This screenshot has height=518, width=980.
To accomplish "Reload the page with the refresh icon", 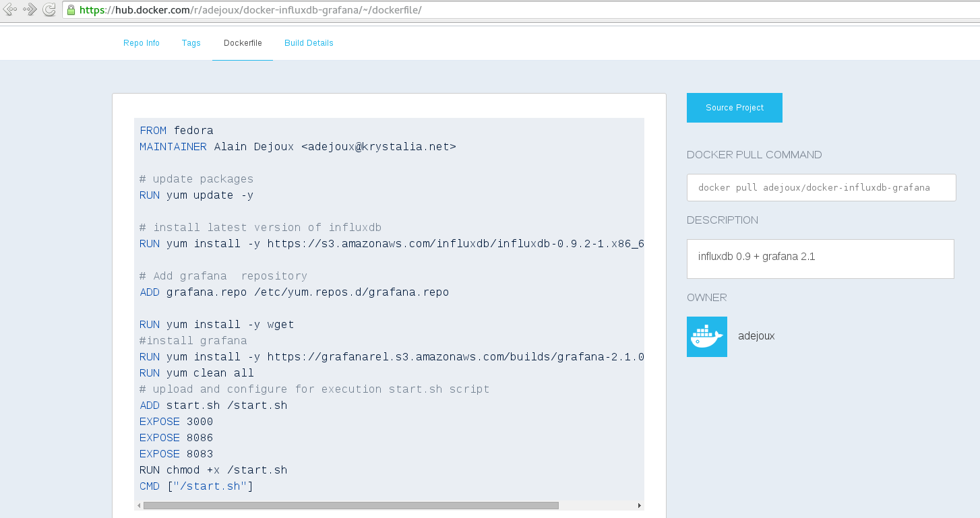I will tap(49, 9).
